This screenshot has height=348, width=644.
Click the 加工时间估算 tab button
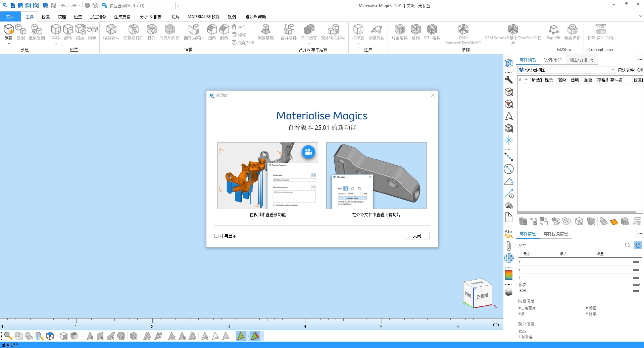tap(582, 60)
